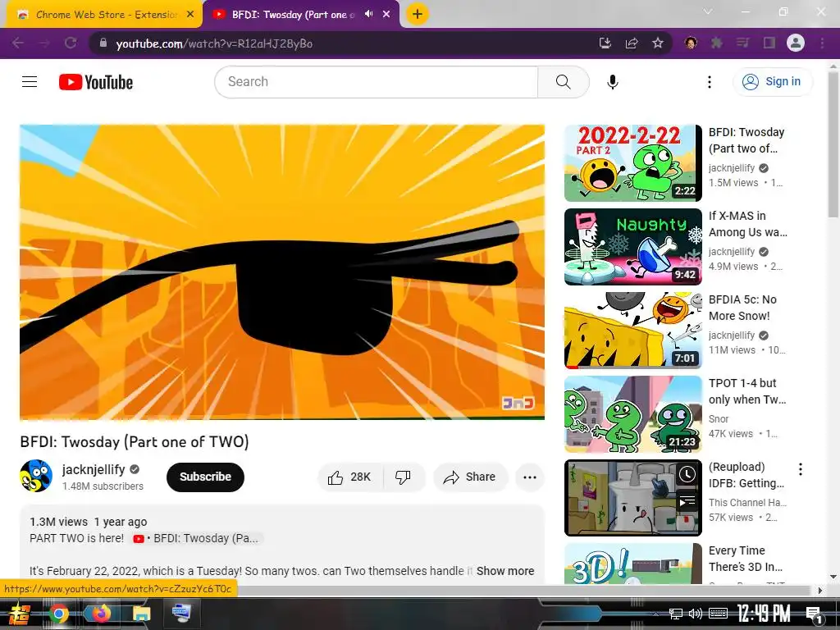Open Reupload IDFB video title
This screenshot has width=840, height=630.
tap(746, 475)
